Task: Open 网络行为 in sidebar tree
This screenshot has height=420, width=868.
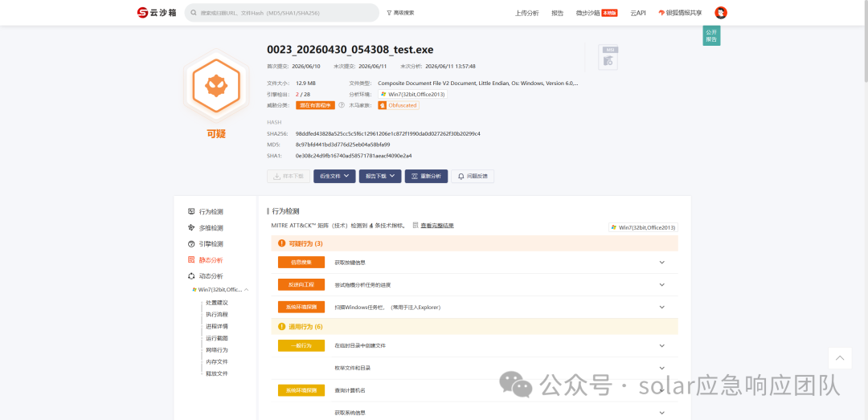Action: point(217,349)
